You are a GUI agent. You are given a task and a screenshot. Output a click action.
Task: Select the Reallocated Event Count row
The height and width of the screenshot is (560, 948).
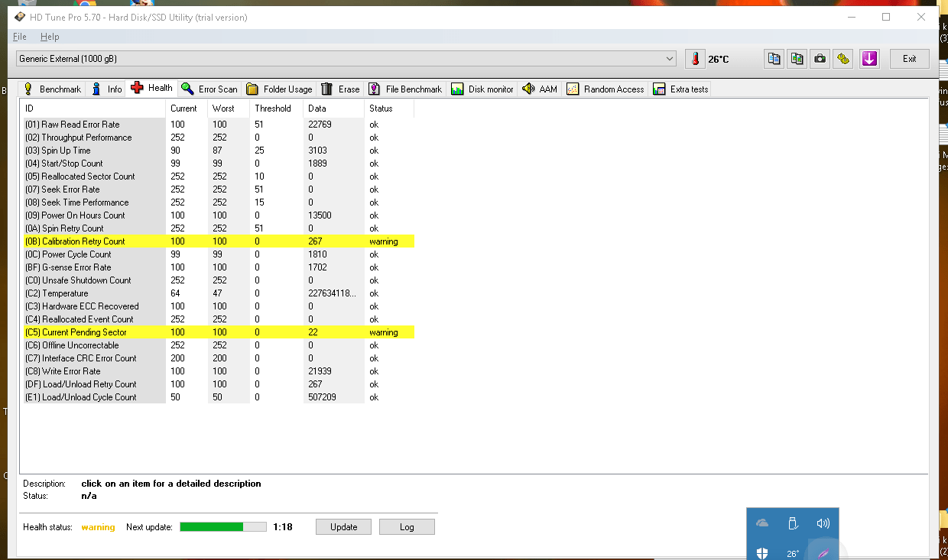tap(219, 319)
